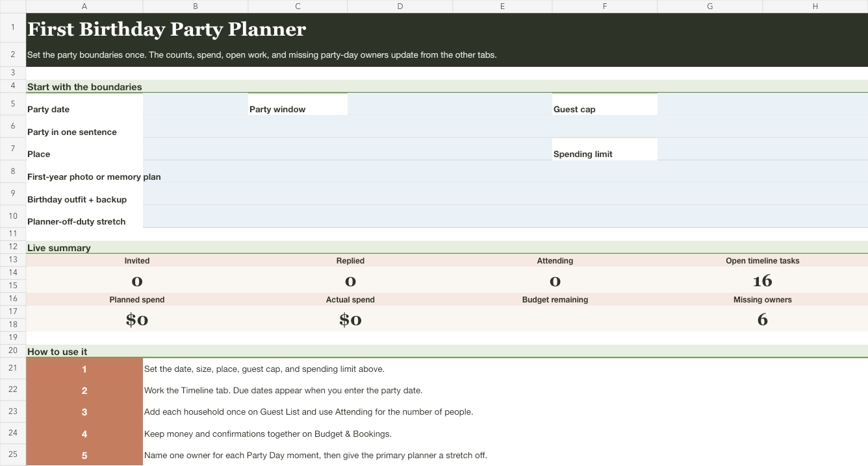Click step number 1 cell
868x466 pixels.
click(84, 369)
